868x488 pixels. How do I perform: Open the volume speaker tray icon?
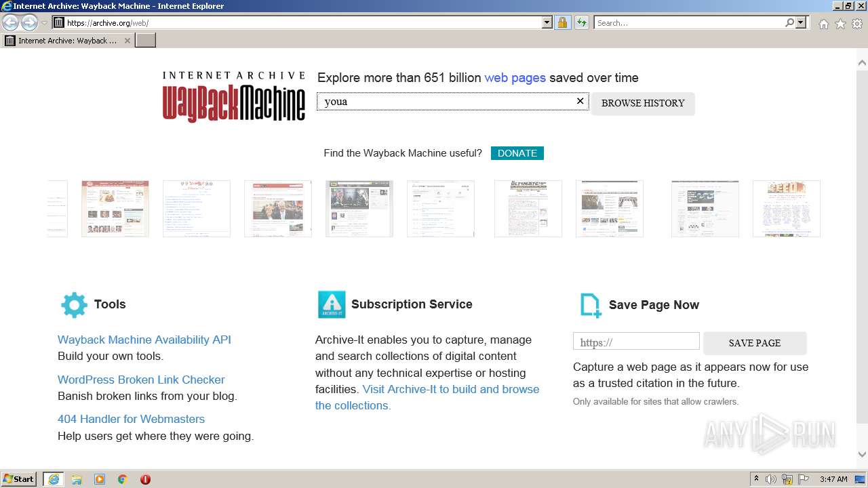tap(771, 479)
